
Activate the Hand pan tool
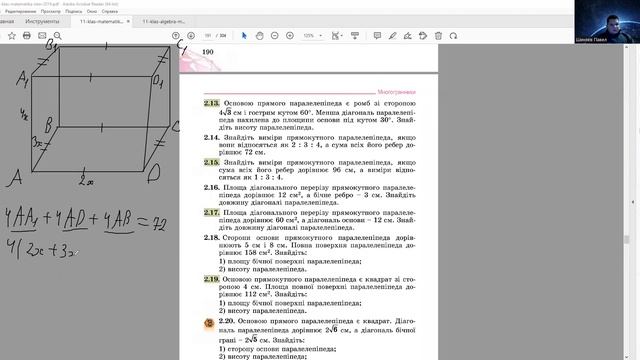pyautogui.click(x=259, y=36)
